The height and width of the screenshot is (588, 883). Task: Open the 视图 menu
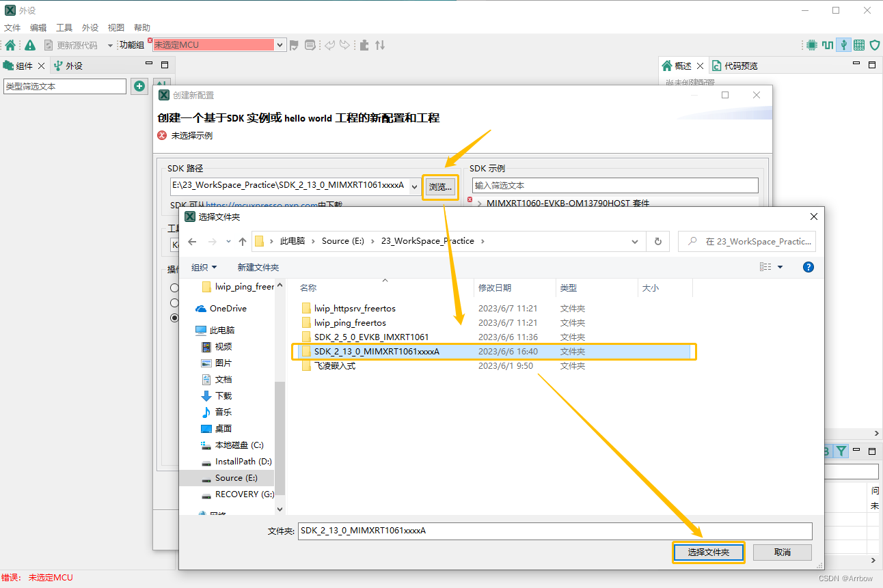click(116, 28)
